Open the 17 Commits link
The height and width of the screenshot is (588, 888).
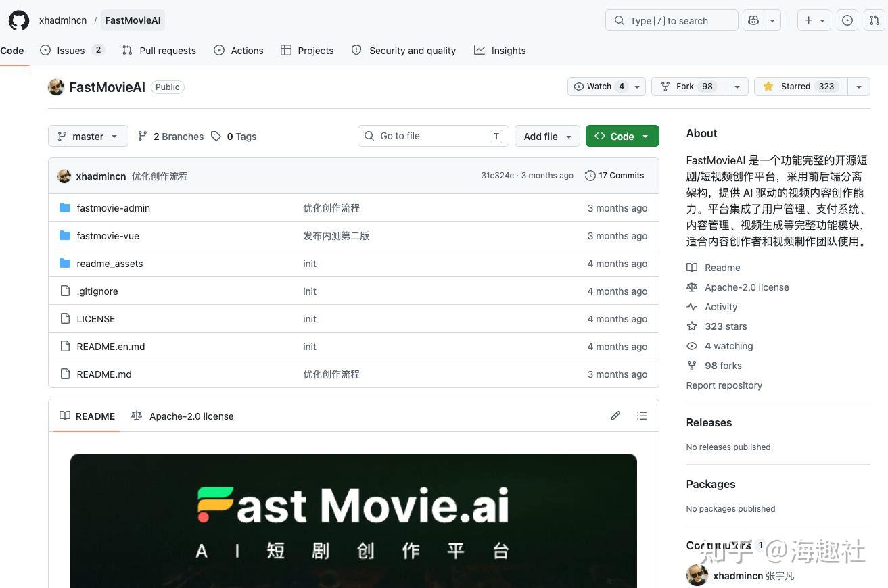[x=615, y=176]
